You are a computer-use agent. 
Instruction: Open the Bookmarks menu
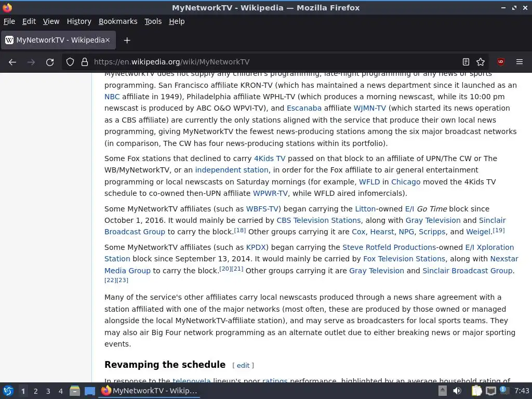(118, 21)
